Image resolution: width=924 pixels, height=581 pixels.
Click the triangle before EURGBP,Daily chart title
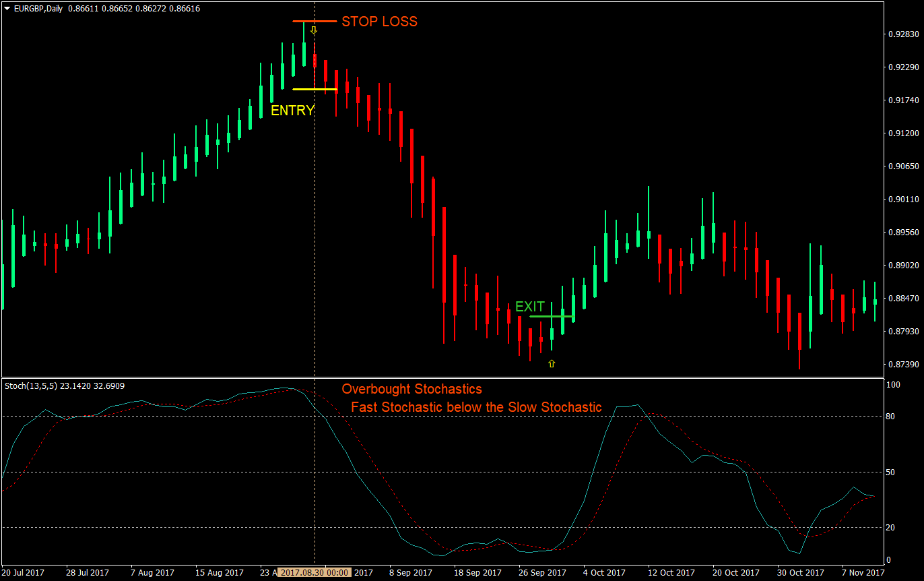point(7,9)
